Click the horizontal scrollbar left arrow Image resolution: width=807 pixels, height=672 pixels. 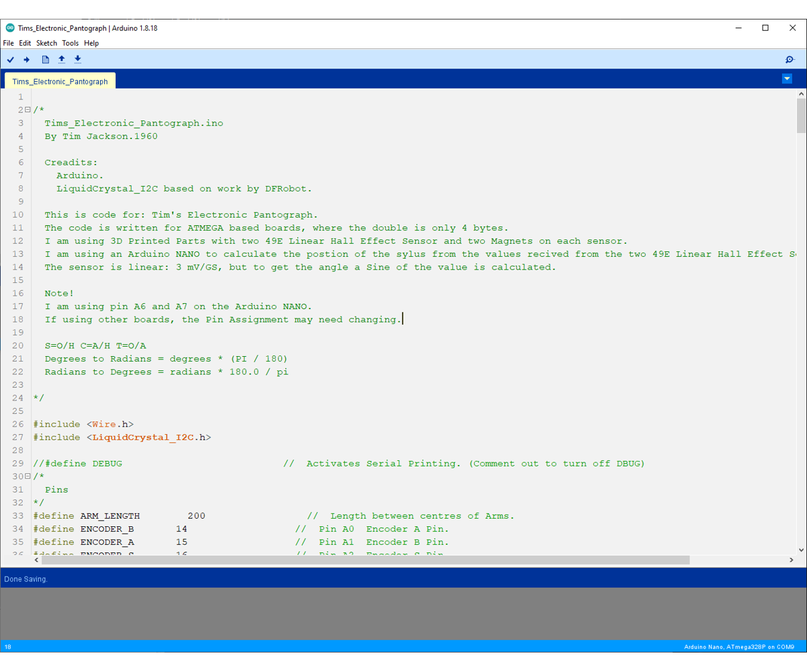pos(36,560)
